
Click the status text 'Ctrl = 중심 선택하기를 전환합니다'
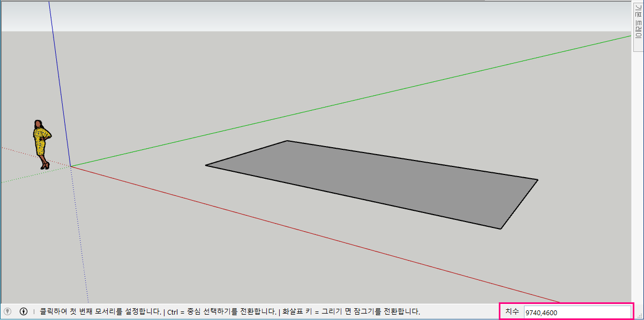click(x=221, y=311)
